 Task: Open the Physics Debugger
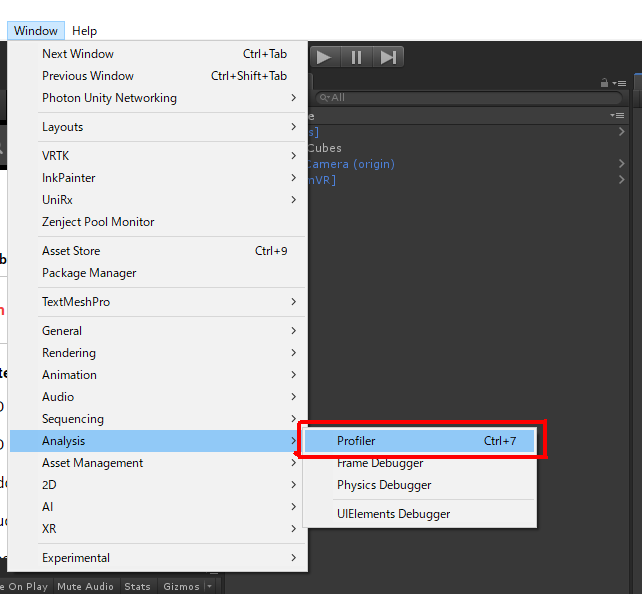point(420,485)
